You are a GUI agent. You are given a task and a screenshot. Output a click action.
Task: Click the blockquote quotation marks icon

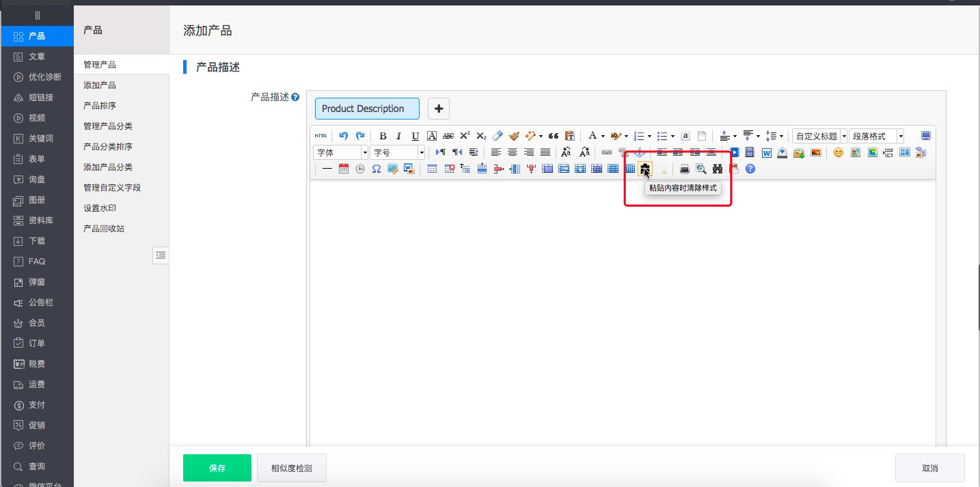tap(554, 136)
